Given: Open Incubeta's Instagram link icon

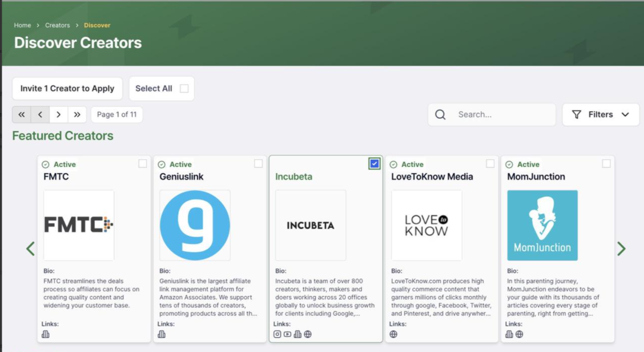Looking at the screenshot, I should pos(277,334).
